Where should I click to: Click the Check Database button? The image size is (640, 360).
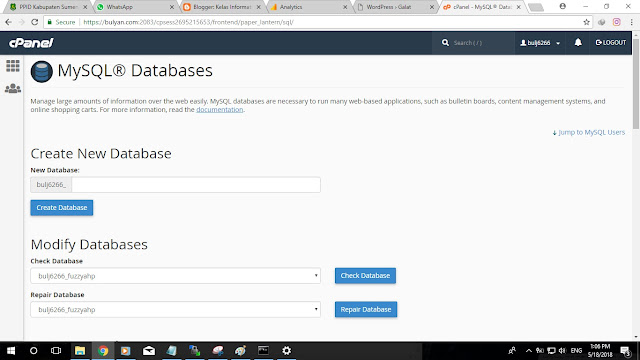[365, 276]
